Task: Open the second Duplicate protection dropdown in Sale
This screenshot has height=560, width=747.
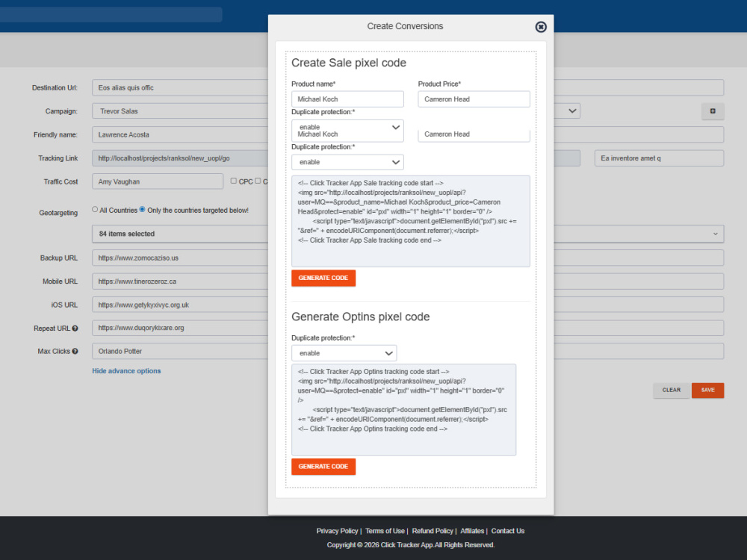Action: pyautogui.click(x=347, y=162)
